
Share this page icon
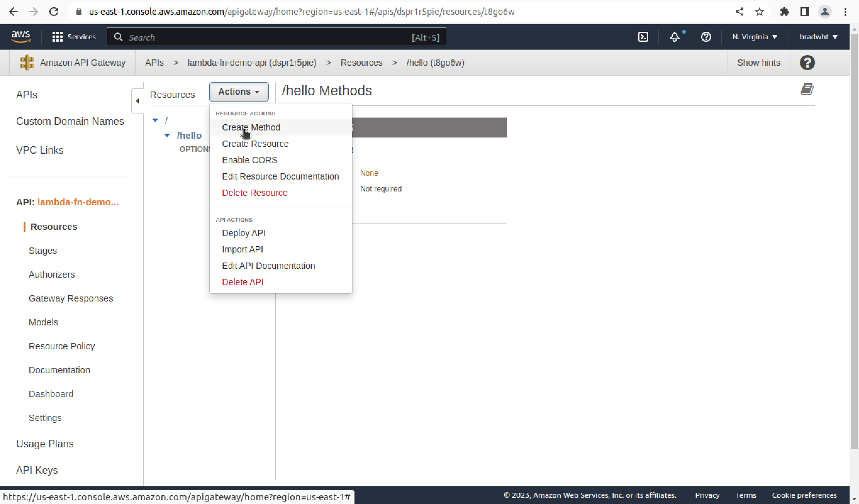click(x=739, y=12)
